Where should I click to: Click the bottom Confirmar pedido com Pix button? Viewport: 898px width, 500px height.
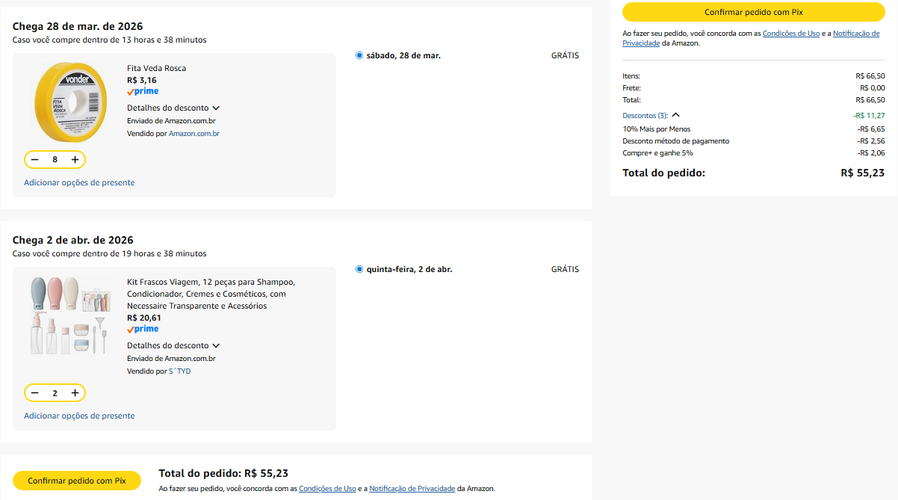[77, 481]
